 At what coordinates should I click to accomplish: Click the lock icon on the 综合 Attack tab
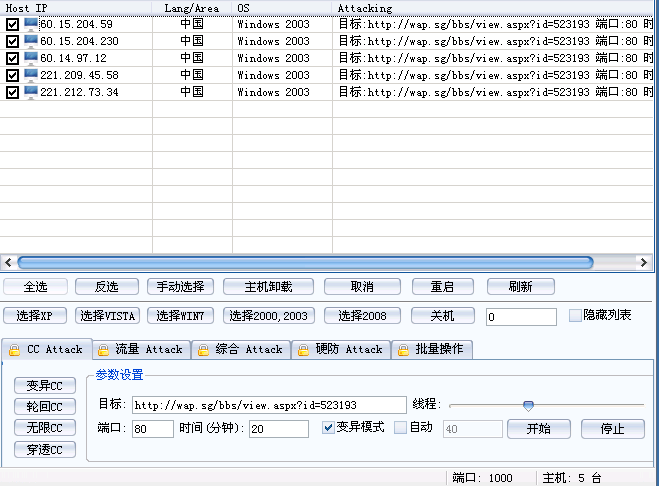(x=203, y=350)
